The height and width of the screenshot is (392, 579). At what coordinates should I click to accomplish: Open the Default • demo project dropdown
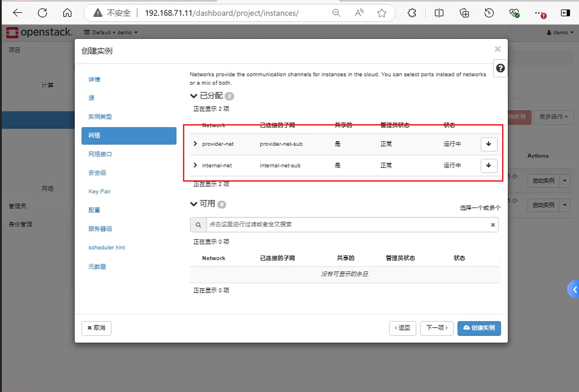[111, 32]
